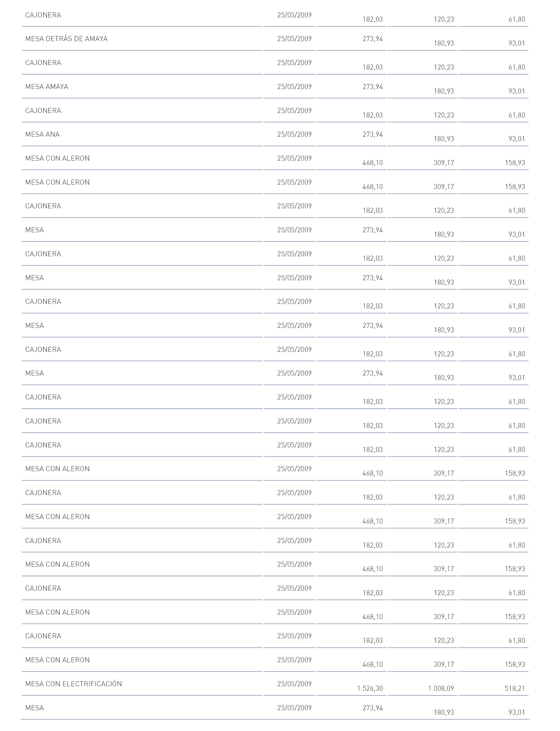The height and width of the screenshot is (731, 560).
Task: Click the 182,03 value in the first row
Action: pyautogui.click(x=373, y=20)
